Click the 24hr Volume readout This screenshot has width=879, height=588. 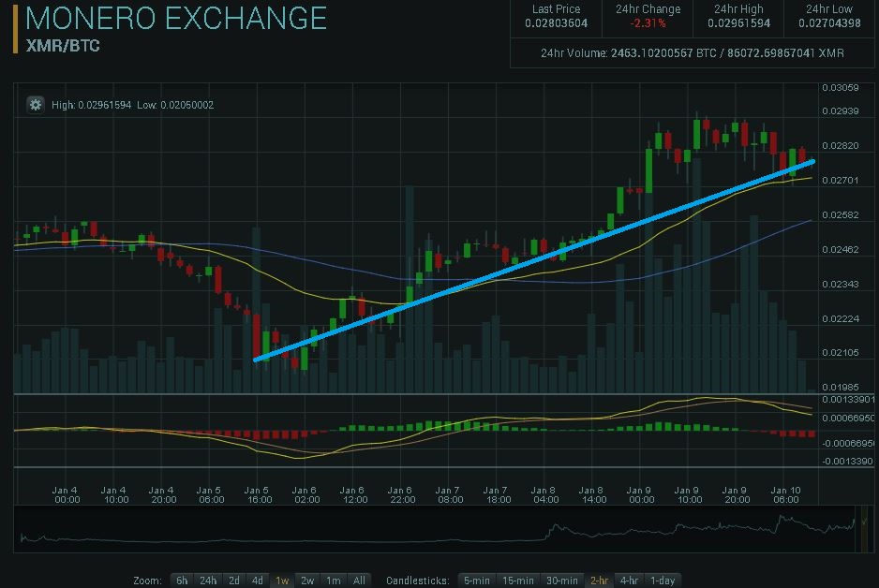[x=693, y=53]
